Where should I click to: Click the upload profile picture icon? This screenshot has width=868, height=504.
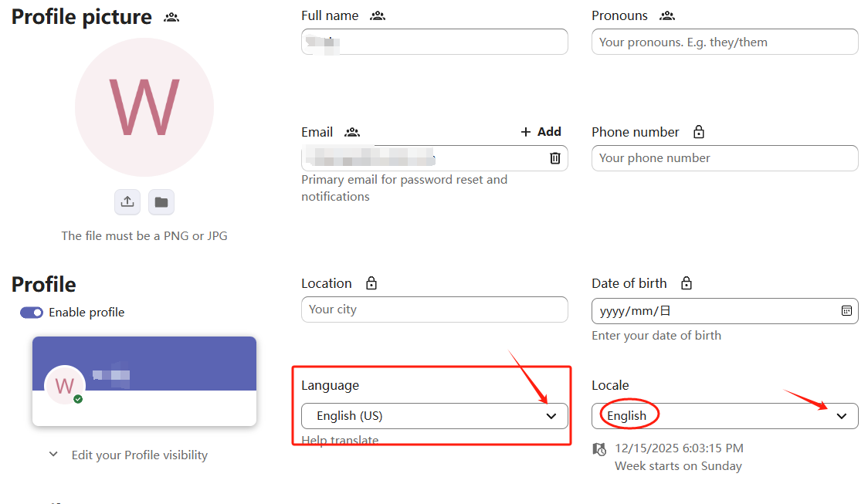coord(127,202)
